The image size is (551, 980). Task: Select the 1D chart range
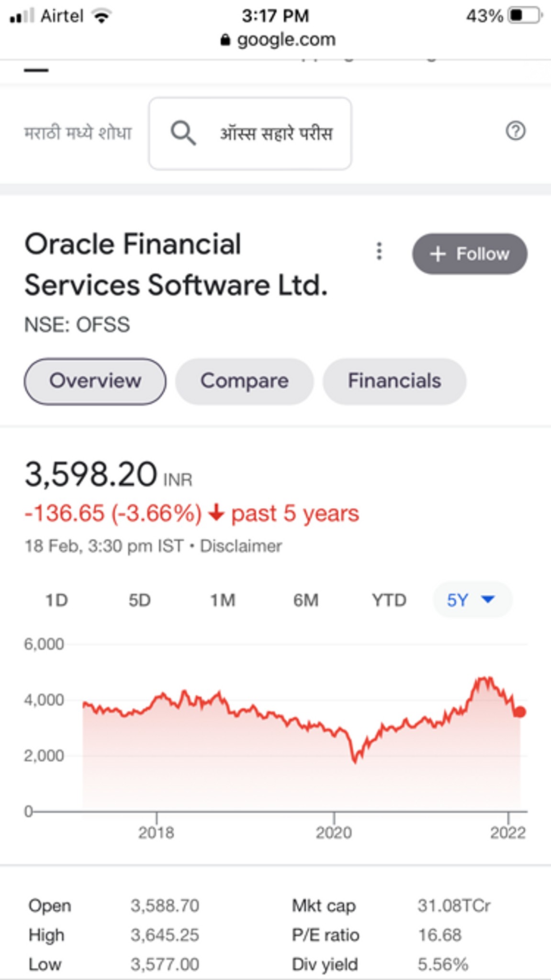[x=56, y=600]
